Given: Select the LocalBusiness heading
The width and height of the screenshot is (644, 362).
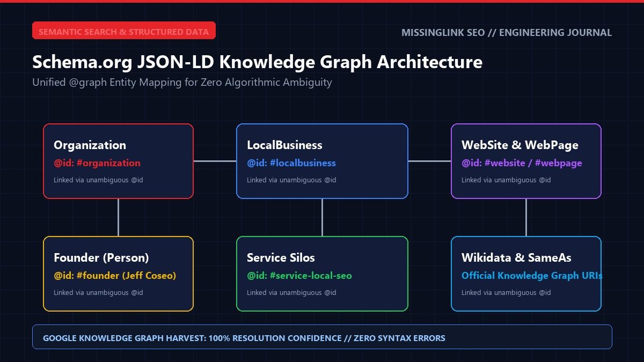Looking at the screenshot, I should pos(284,145).
